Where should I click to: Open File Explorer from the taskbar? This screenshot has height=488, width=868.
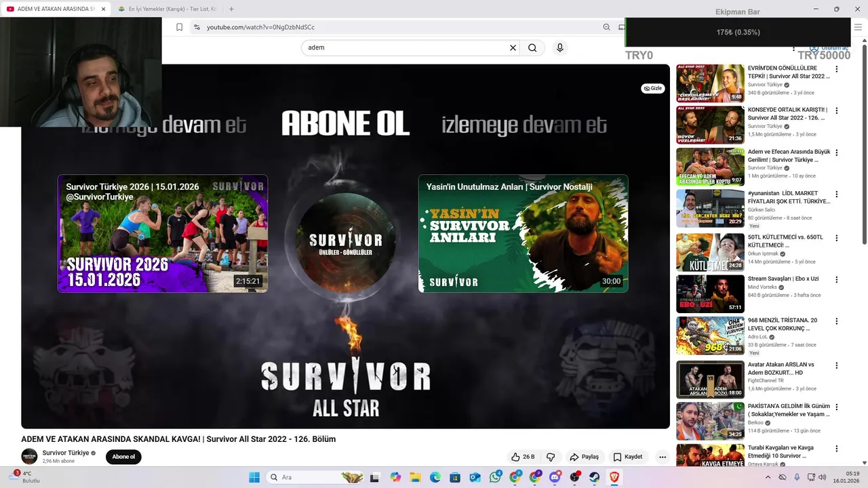click(x=415, y=477)
